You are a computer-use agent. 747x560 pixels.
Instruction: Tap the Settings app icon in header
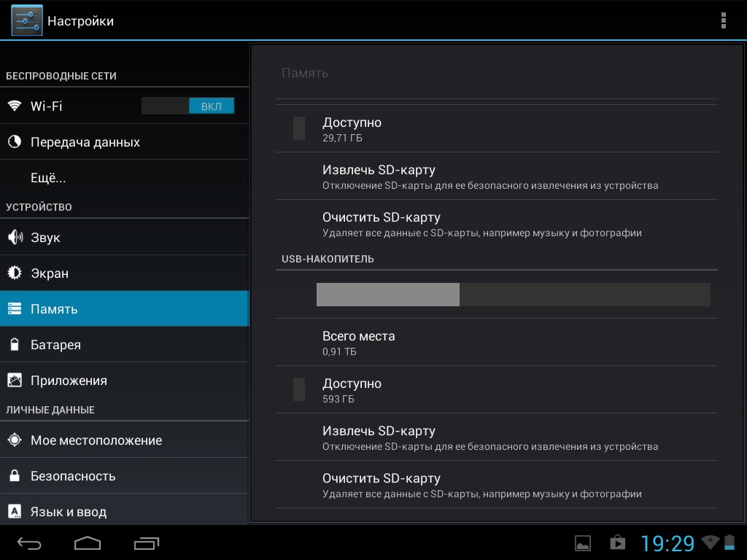[27, 20]
